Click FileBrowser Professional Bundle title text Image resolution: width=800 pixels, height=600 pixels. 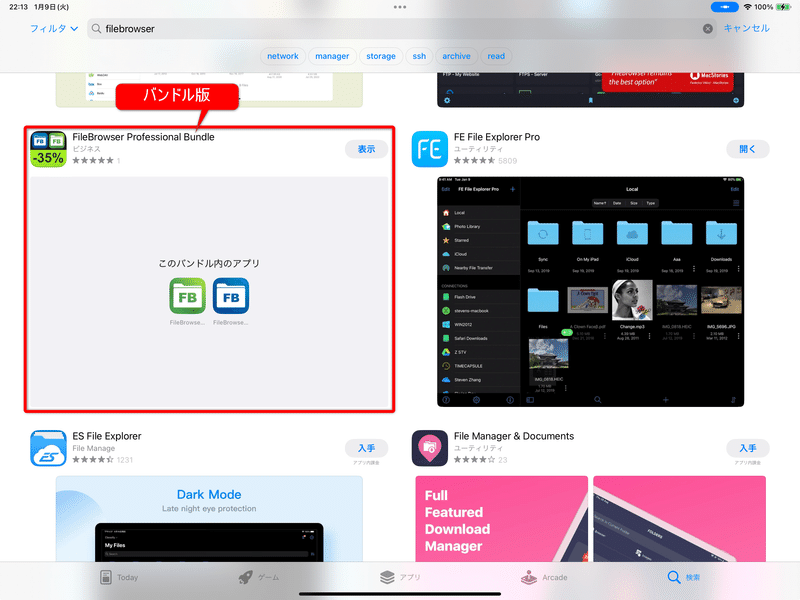143,137
